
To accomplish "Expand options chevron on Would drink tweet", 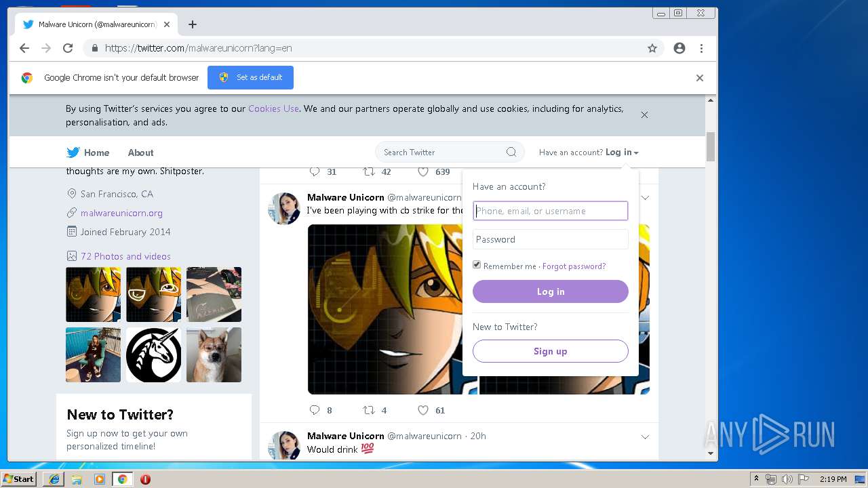I will [645, 436].
